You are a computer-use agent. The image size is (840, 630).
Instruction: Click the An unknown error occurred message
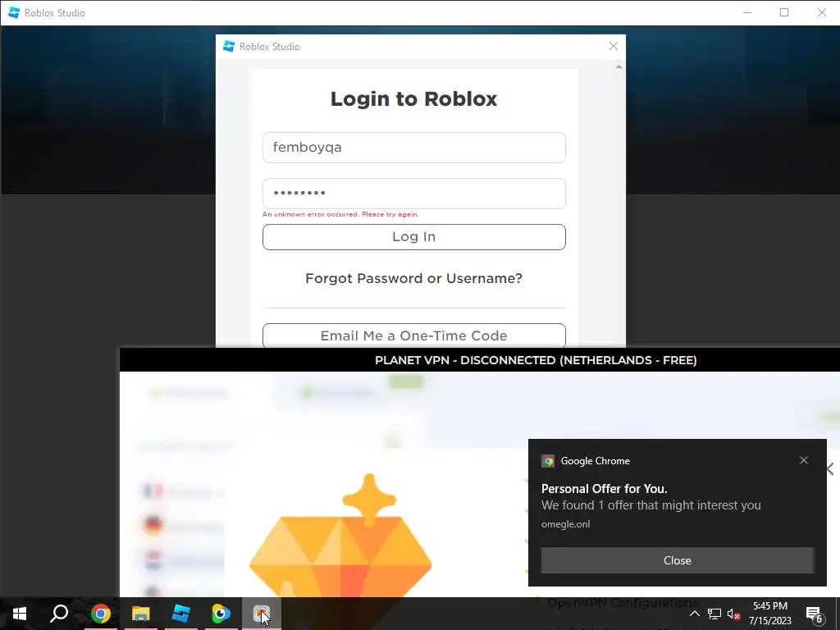click(x=340, y=214)
